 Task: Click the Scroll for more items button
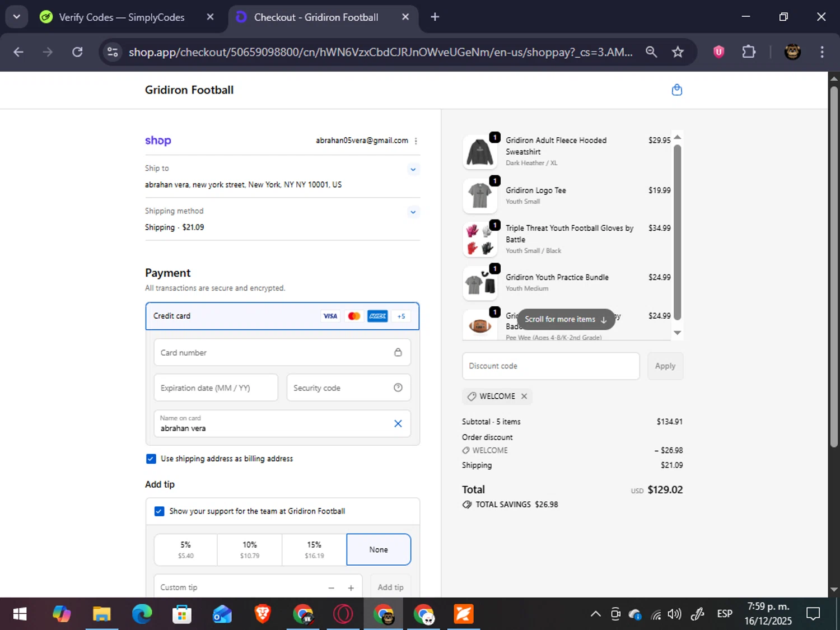tap(566, 319)
